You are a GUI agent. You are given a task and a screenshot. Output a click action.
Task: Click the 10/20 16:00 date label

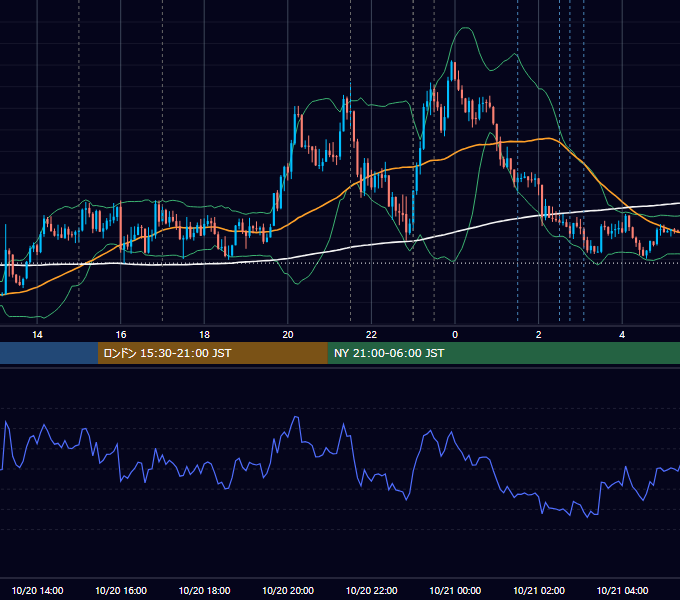pos(121,590)
